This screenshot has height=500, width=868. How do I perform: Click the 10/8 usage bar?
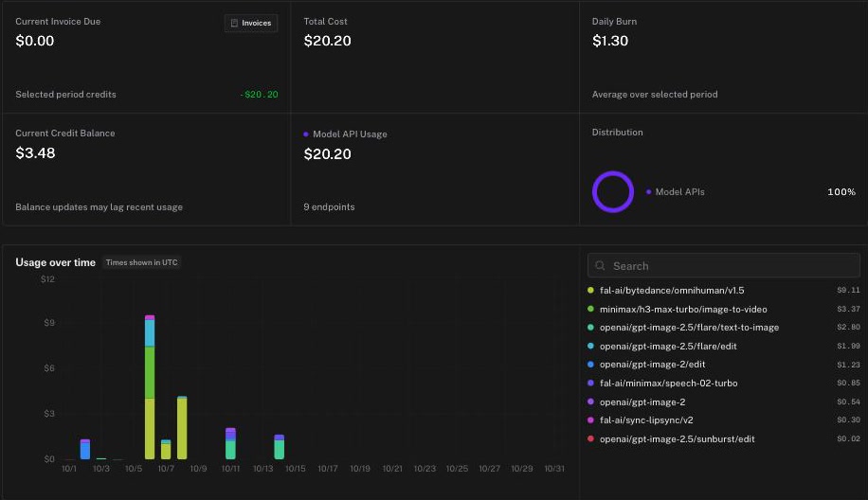(182, 427)
